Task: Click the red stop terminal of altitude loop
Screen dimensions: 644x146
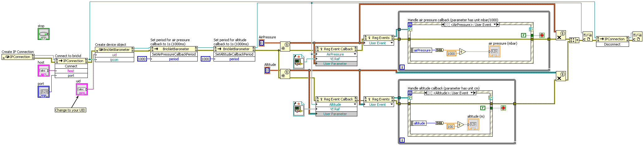Action: [503, 108]
